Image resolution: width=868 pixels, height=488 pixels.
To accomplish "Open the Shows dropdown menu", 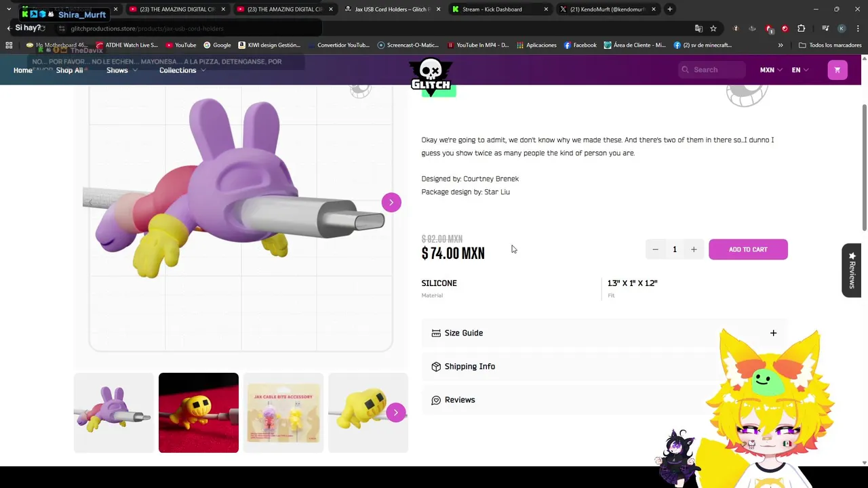I will click(122, 70).
